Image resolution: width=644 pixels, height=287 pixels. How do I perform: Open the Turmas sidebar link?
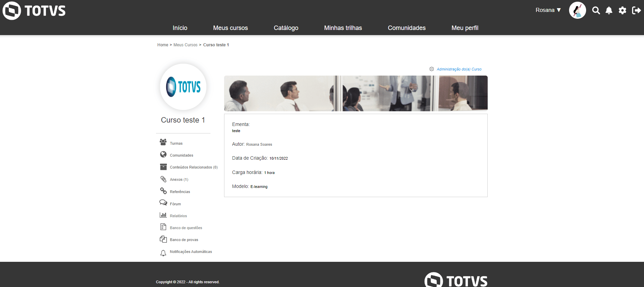pyautogui.click(x=176, y=143)
